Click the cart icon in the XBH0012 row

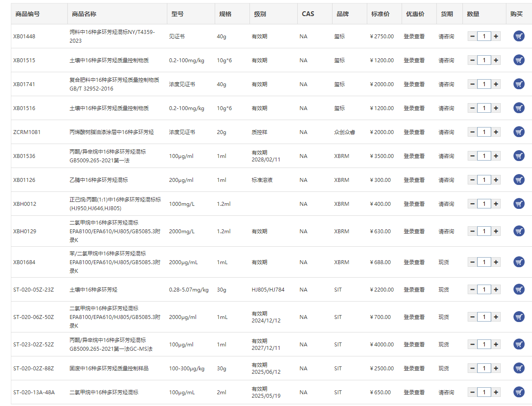[519, 204]
